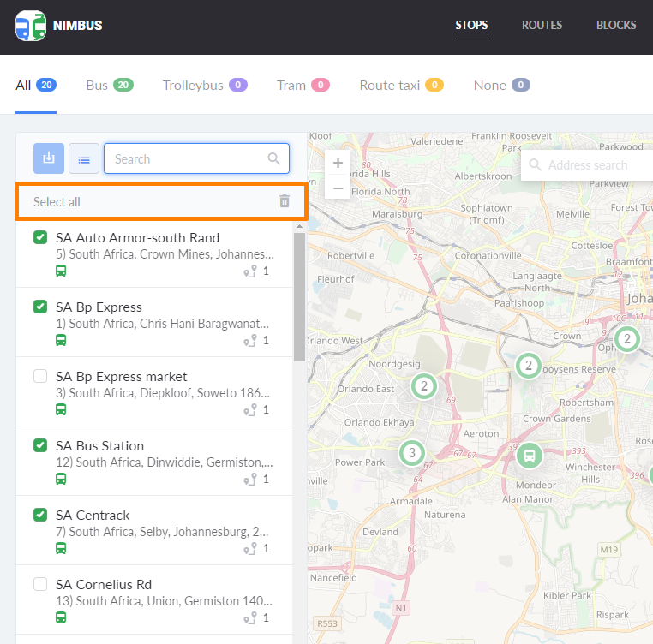Uncheck the SA Centrack stop checkbox

pos(40,515)
